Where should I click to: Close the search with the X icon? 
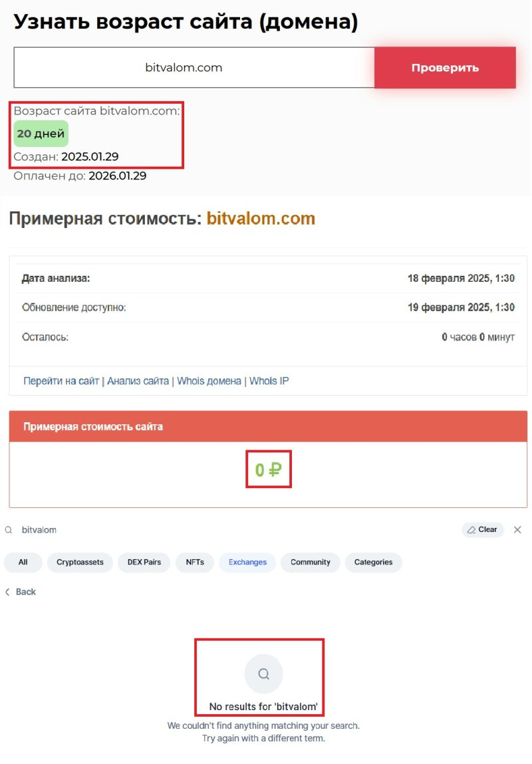[517, 530]
